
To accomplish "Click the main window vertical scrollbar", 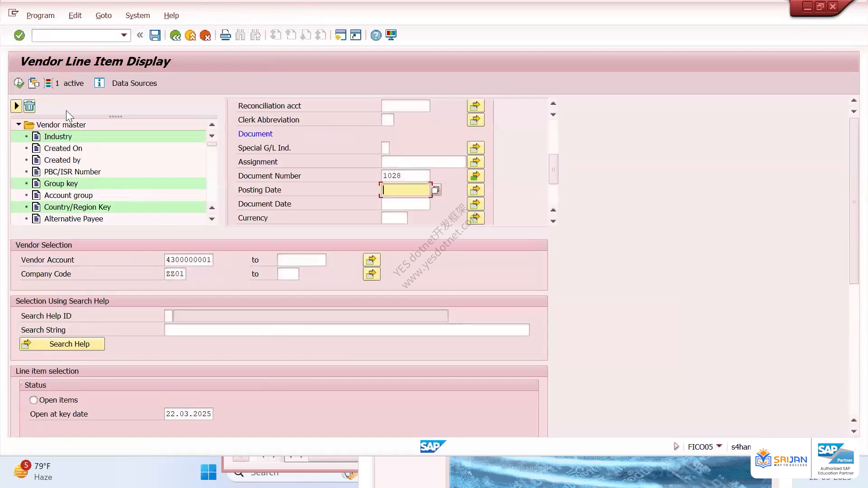I will point(854,201).
